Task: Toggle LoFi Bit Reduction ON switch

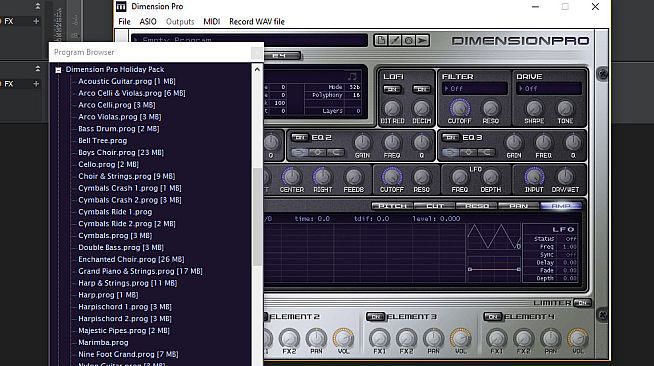Action: click(392, 89)
